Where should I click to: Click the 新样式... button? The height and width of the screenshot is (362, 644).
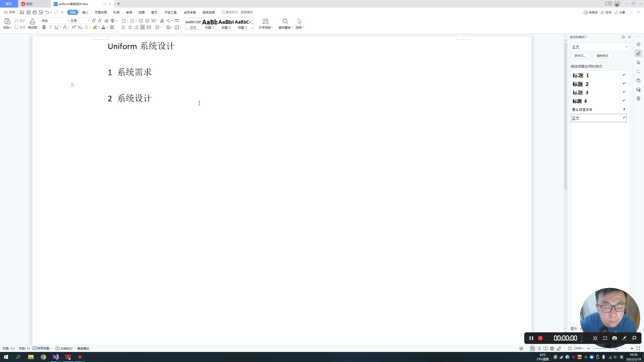580,56
